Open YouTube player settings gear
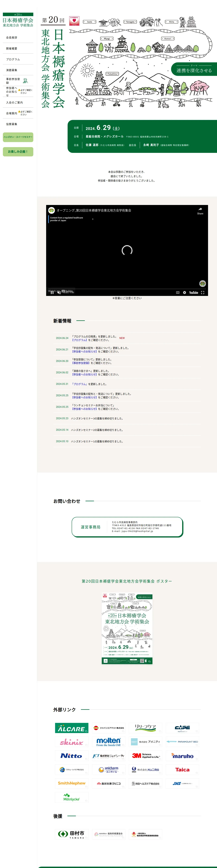This screenshot has height=868, width=217. click(x=185, y=293)
